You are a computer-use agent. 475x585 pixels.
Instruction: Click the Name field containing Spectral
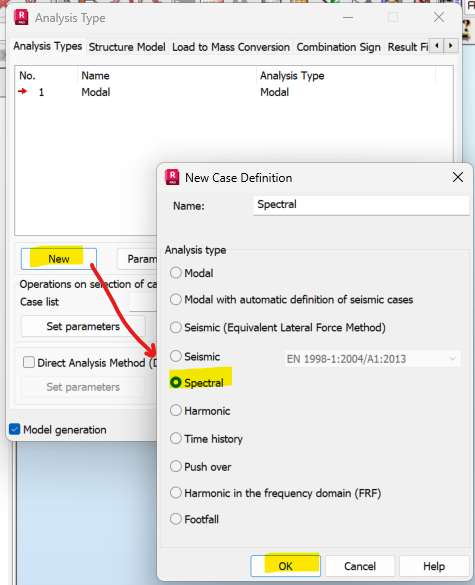click(x=361, y=205)
